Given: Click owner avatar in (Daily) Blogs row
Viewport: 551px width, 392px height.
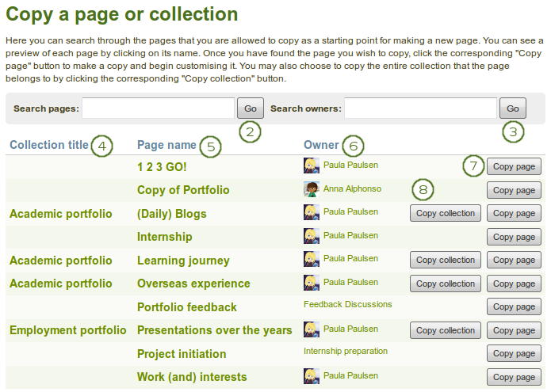Looking at the screenshot, I should pyautogui.click(x=312, y=212).
